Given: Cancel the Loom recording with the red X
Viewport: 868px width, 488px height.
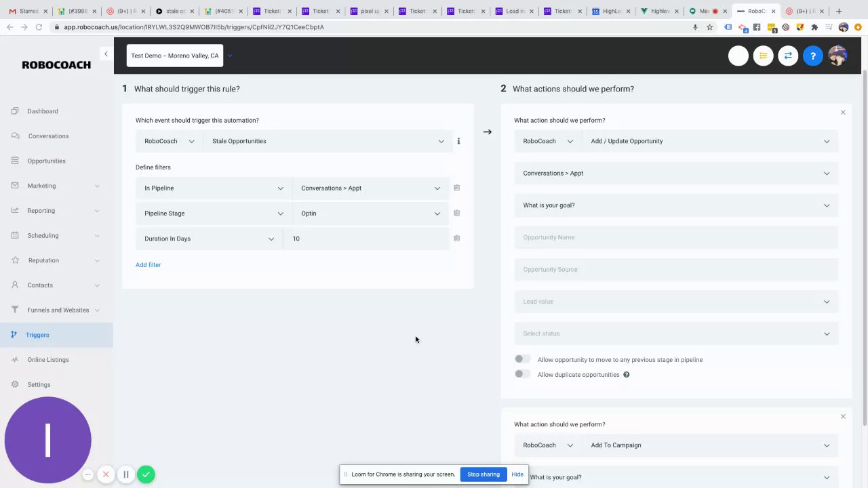Looking at the screenshot, I should click(x=106, y=474).
